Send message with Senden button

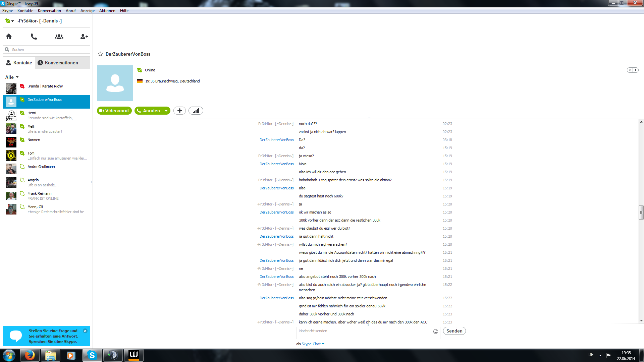[x=454, y=331]
